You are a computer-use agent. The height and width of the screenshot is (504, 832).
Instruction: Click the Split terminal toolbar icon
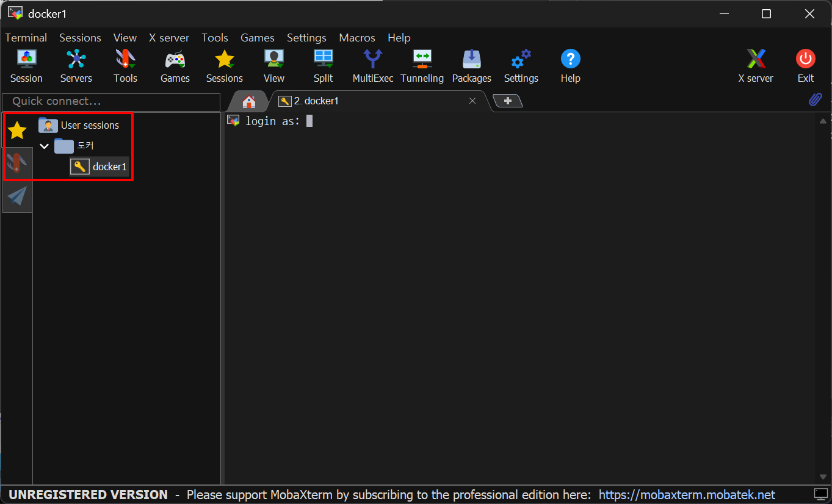point(323,66)
